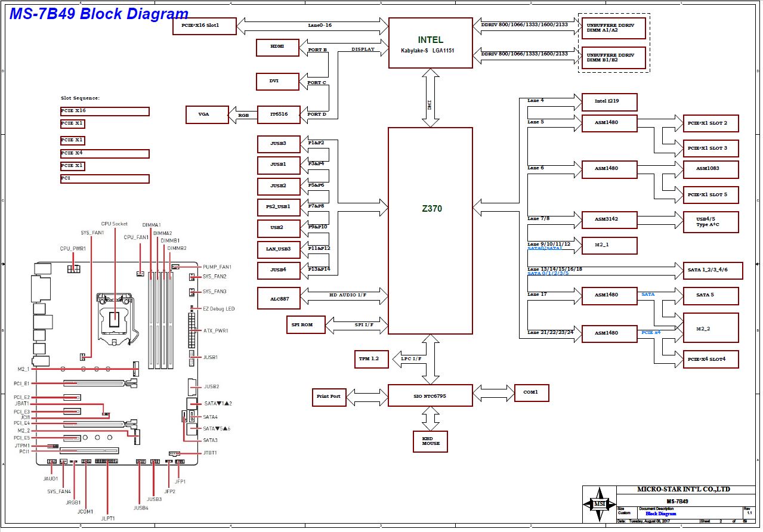The width and height of the screenshot is (763, 532).
Task: Click the SIO NTC6795 block
Action: (x=430, y=396)
